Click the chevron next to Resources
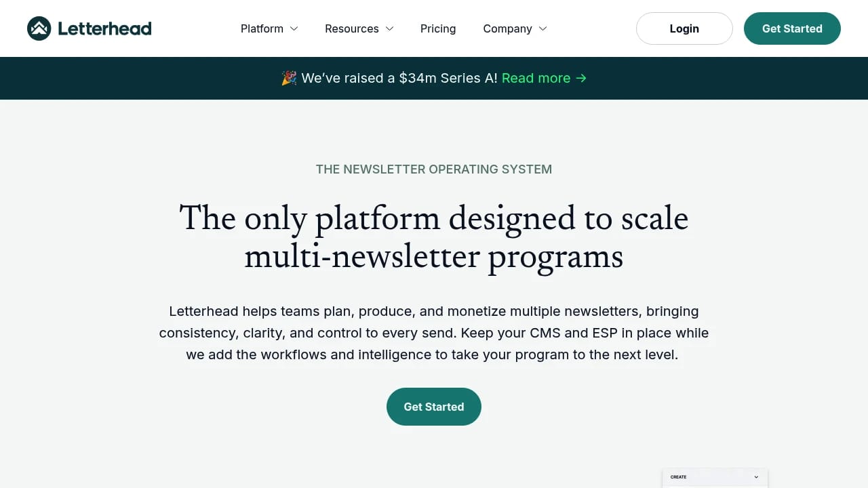This screenshot has height=488, width=868. [389, 28]
